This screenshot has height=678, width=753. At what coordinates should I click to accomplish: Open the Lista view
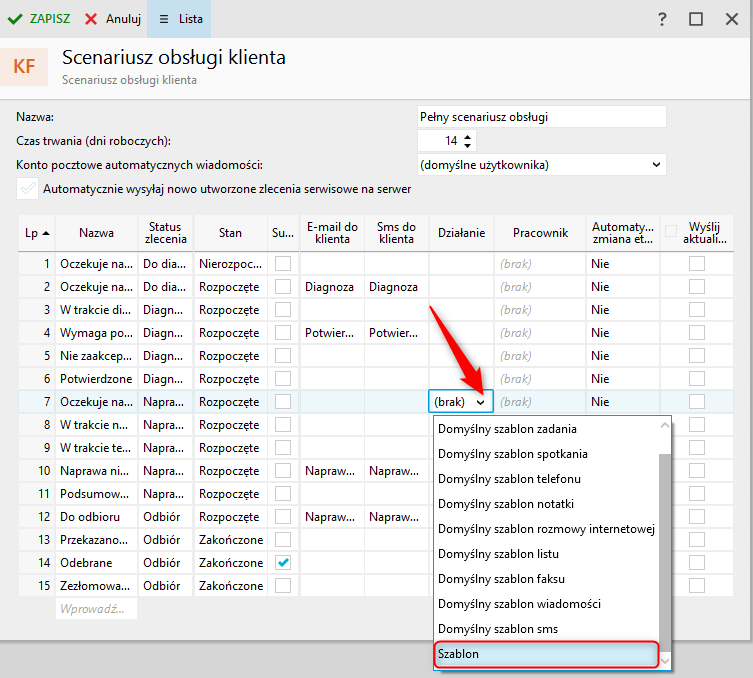tap(180, 19)
